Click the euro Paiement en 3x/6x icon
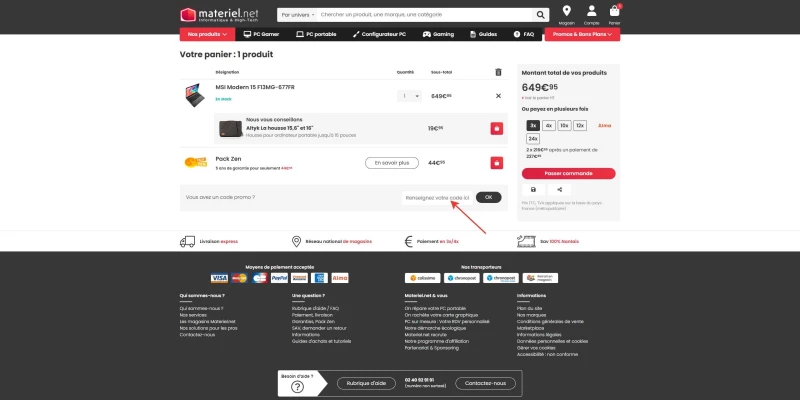This screenshot has width=800, height=400. click(408, 241)
